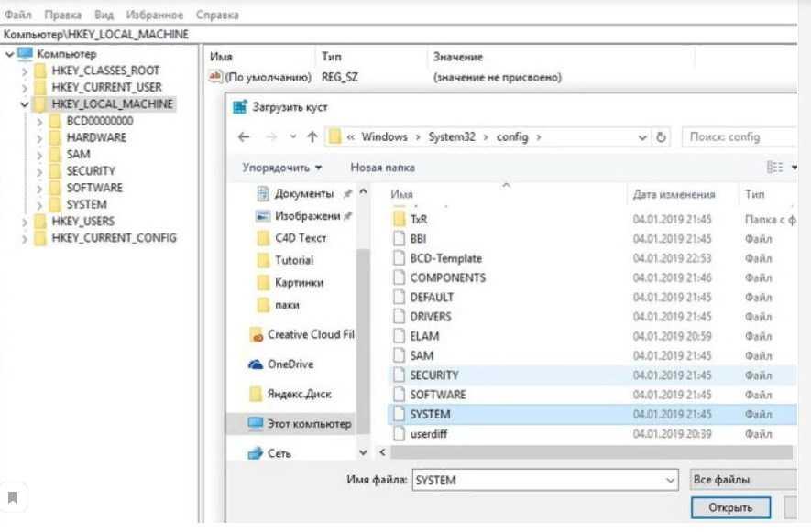Expand HKEY_CURRENT_USER branch
Screen dimensions: 811x532
point(25,87)
